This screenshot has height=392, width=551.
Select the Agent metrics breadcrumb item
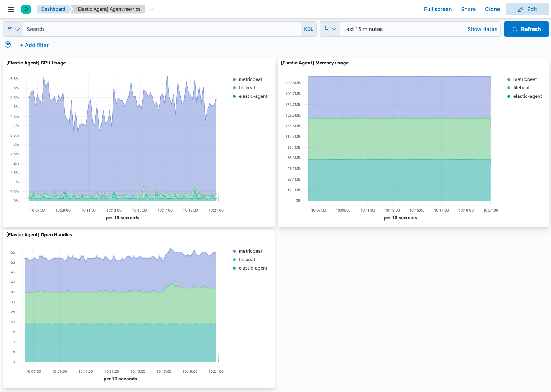click(108, 9)
